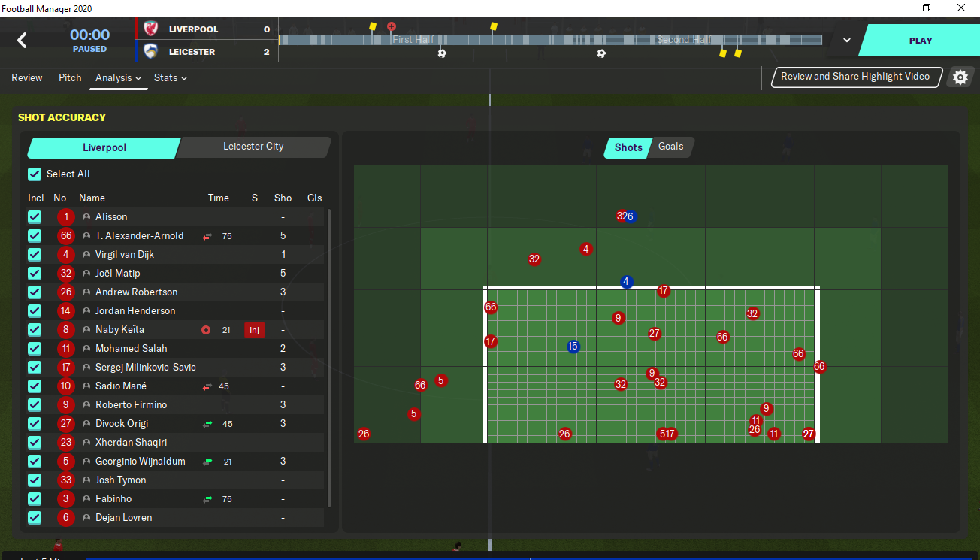Sort the list by the Time column
Image resolution: width=980 pixels, height=560 pixels.
[219, 198]
